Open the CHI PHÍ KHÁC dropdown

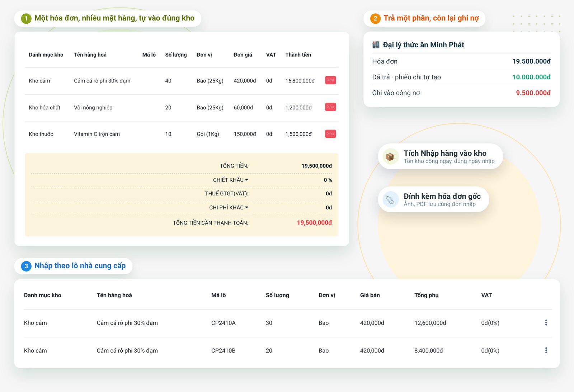tap(229, 208)
